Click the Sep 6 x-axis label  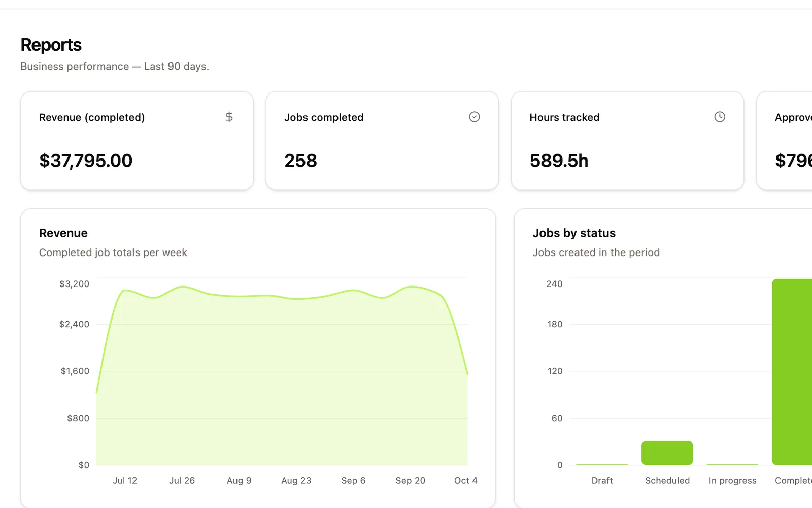click(353, 481)
